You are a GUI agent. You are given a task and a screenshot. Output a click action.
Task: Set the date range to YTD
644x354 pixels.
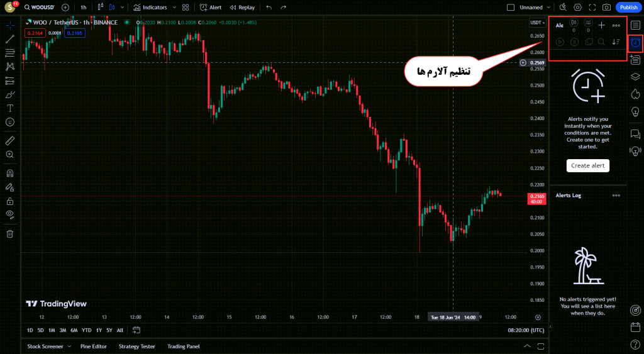click(x=86, y=330)
